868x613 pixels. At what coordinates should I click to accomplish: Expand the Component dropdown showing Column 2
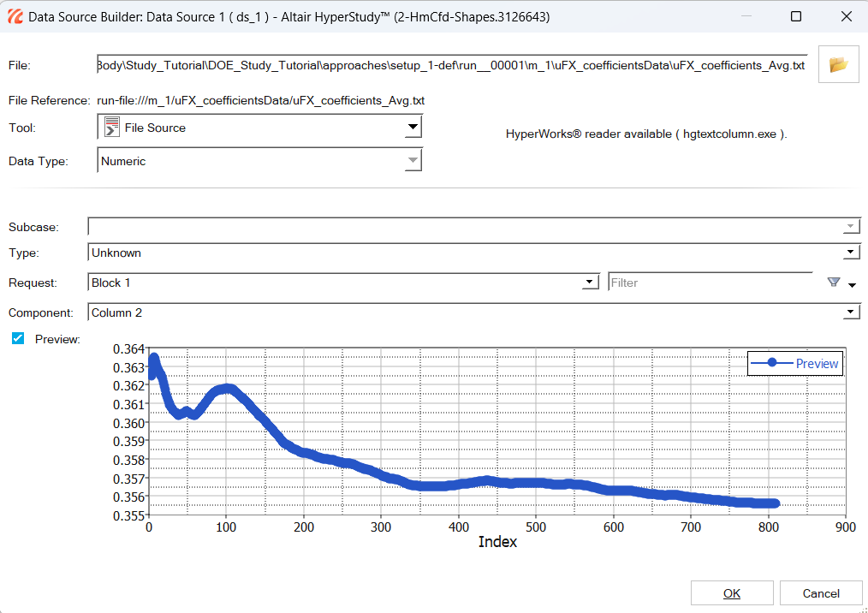point(850,313)
